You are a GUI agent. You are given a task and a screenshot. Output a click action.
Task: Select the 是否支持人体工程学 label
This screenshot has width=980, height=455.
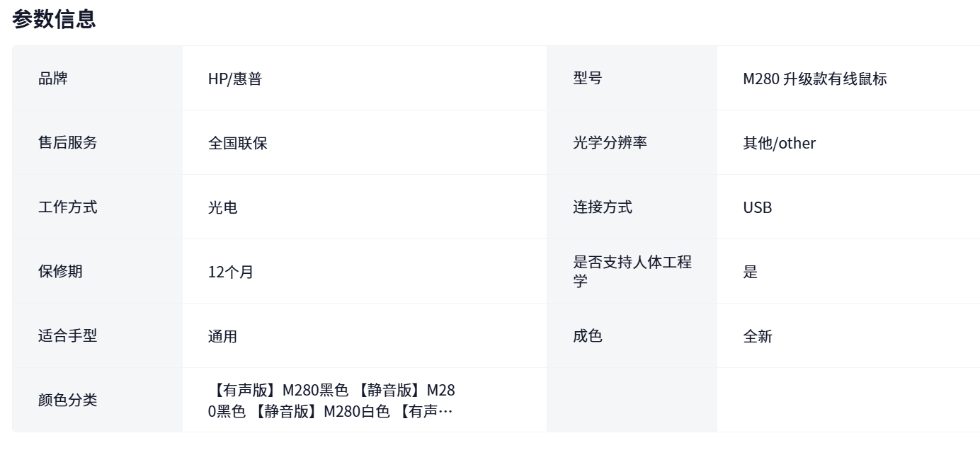coord(632,271)
